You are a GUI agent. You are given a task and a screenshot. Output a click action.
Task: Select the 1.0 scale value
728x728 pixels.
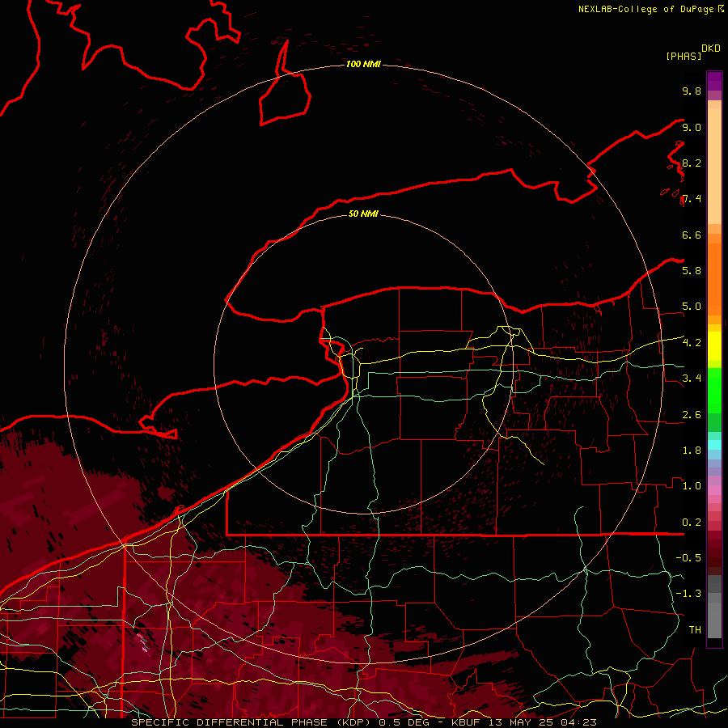[x=692, y=485]
